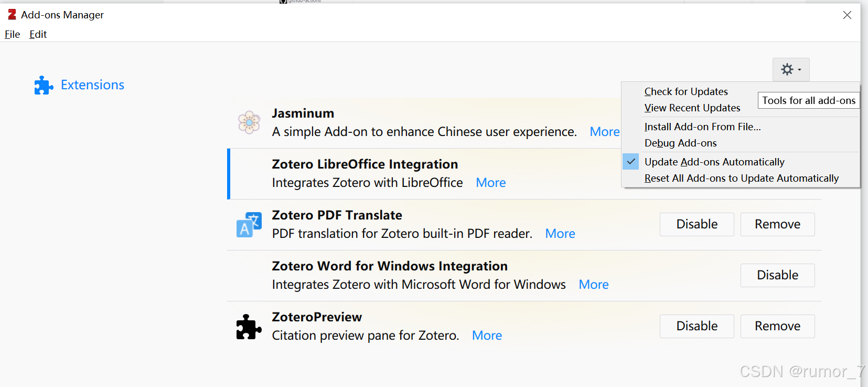
Task: Choose Debug Add-ons menu entry
Action: click(680, 143)
